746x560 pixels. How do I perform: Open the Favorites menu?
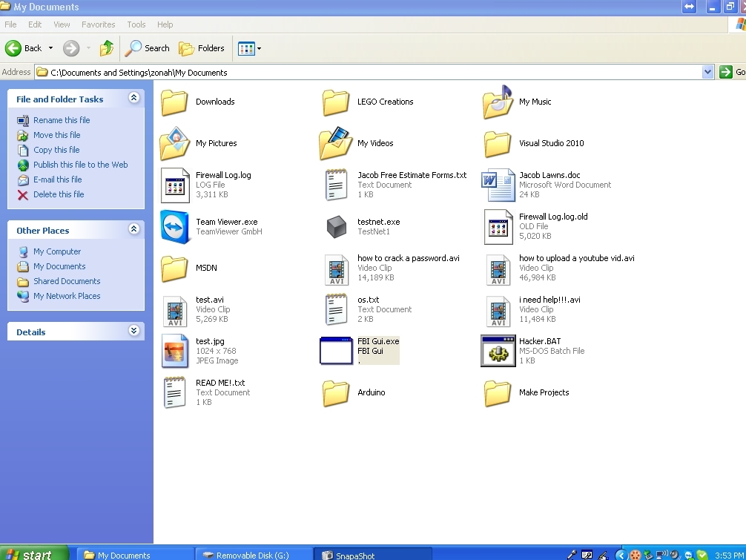[x=99, y=24]
